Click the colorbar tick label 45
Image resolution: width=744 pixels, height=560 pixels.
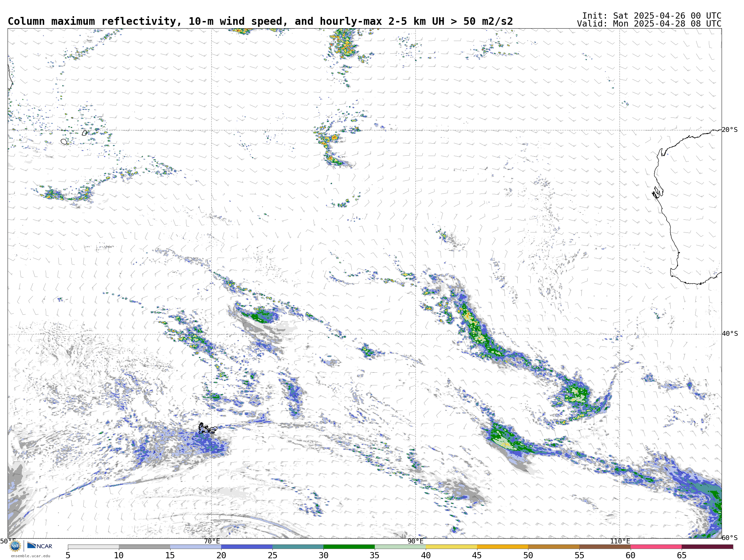477,555
